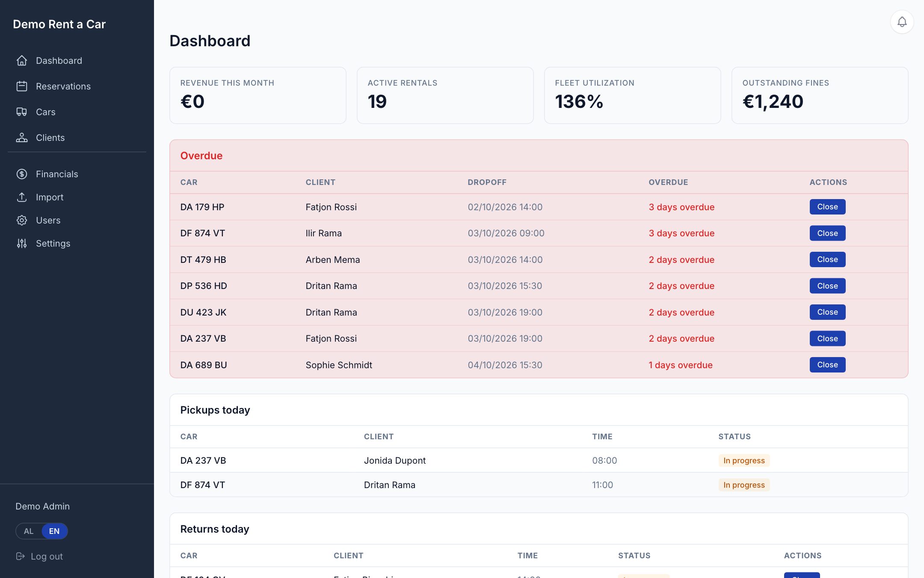Click the Clients people icon
Image resolution: width=924 pixels, height=578 pixels.
point(22,137)
